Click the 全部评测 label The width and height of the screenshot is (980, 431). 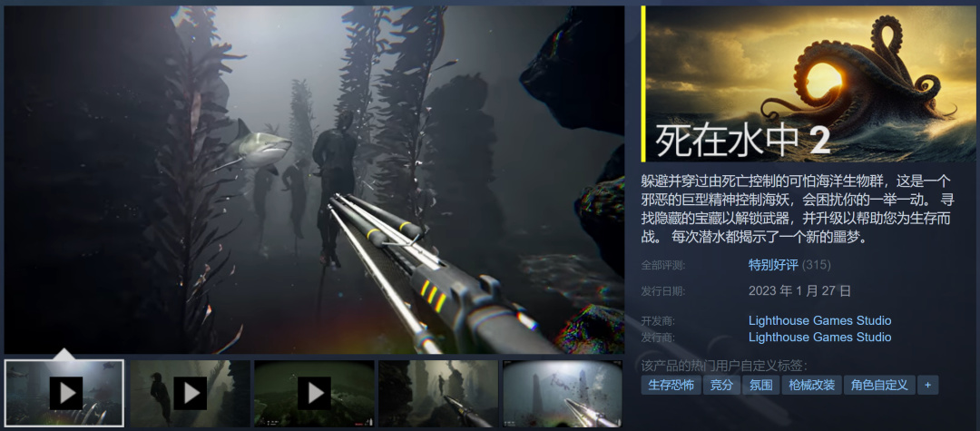click(x=663, y=266)
